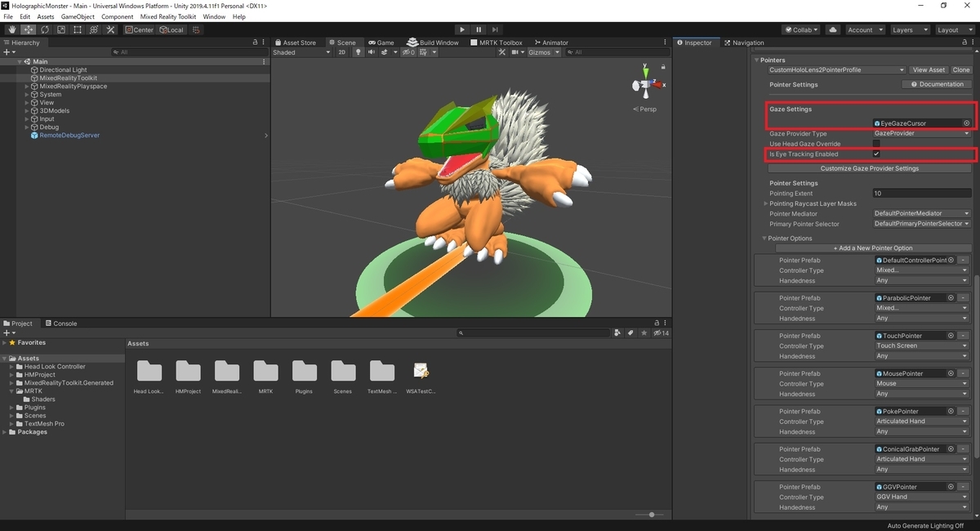This screenshot has width=980, height=531.
Task: Switch to the Console tab
Action: pos(60,324)
